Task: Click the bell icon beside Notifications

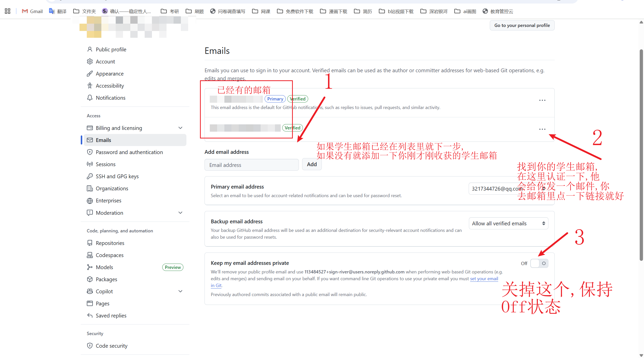Action: tap(90, 98)
